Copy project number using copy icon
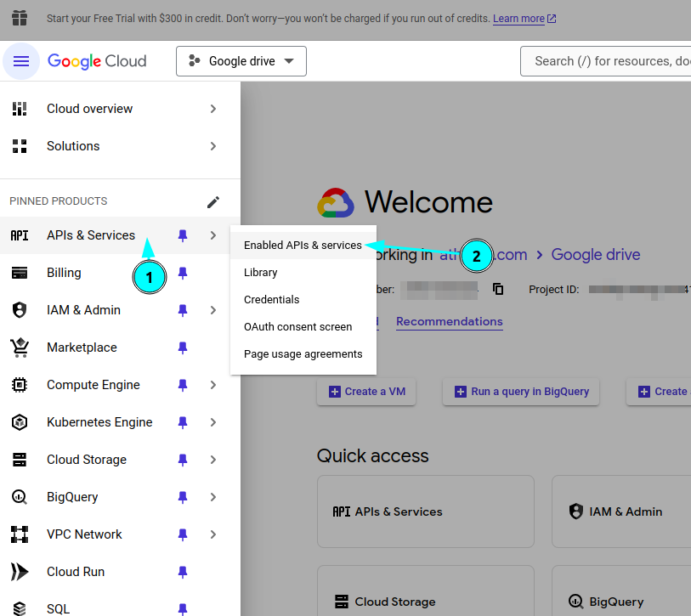Screen dimensions: 691x616 click(x=498, y=289)
